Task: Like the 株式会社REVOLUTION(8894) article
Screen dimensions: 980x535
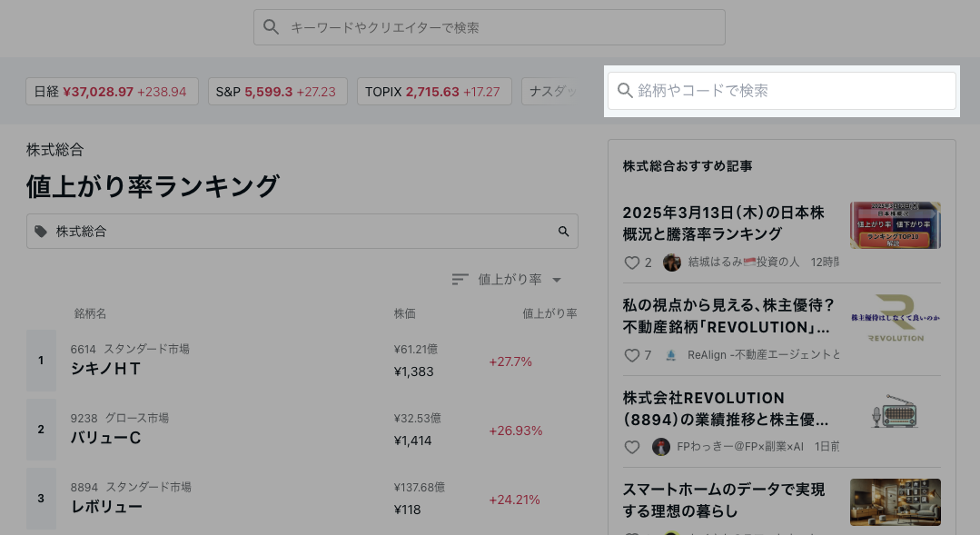Action: point(632,447)
